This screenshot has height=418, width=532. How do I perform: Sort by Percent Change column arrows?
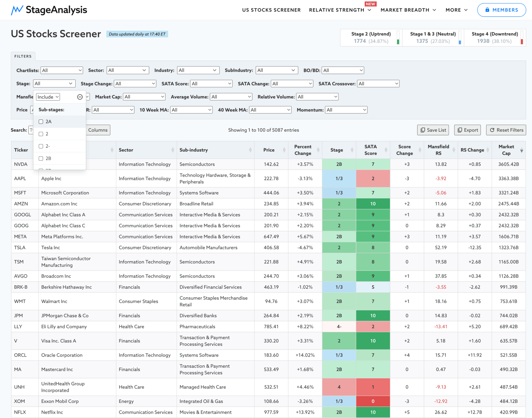[x=318, y=150]
